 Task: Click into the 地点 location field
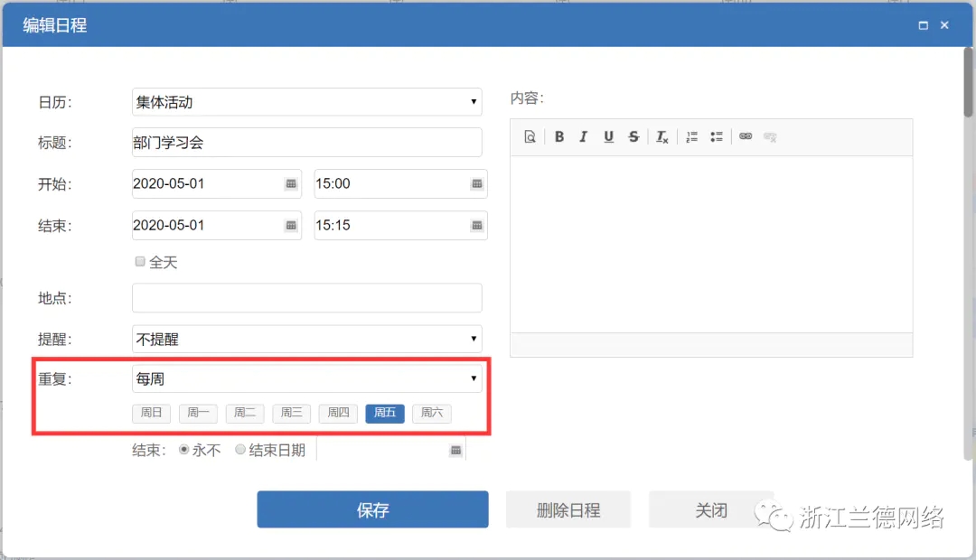coord(306,298)
